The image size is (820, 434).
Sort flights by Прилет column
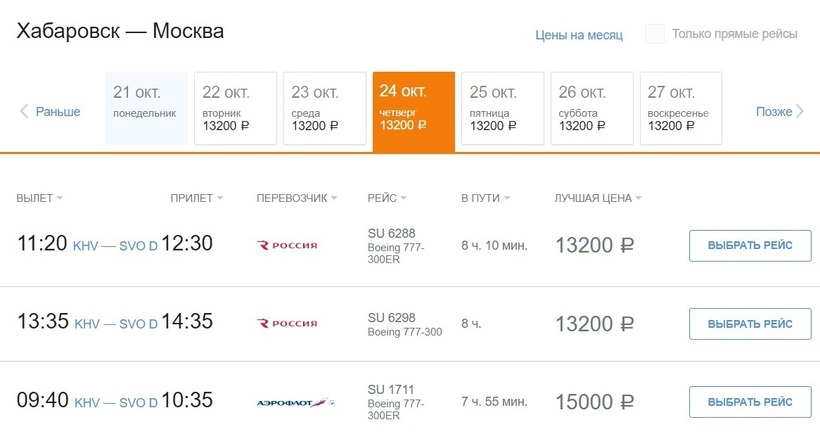click(x=196, y=198)
